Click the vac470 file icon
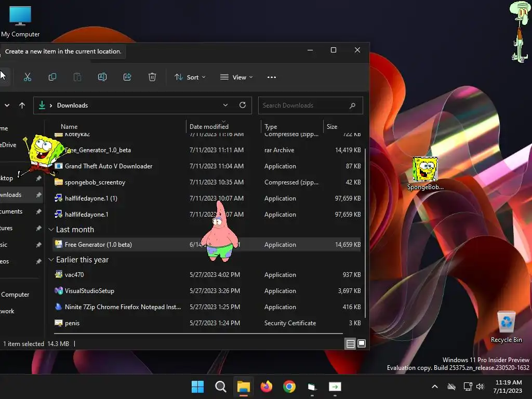Viewport: 532px width, 399px height. tap(59, 274)
